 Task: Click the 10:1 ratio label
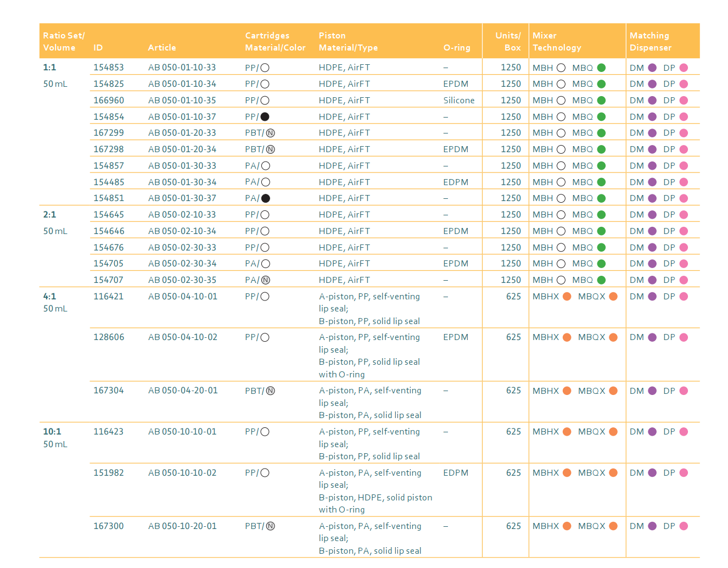point(52,432)
